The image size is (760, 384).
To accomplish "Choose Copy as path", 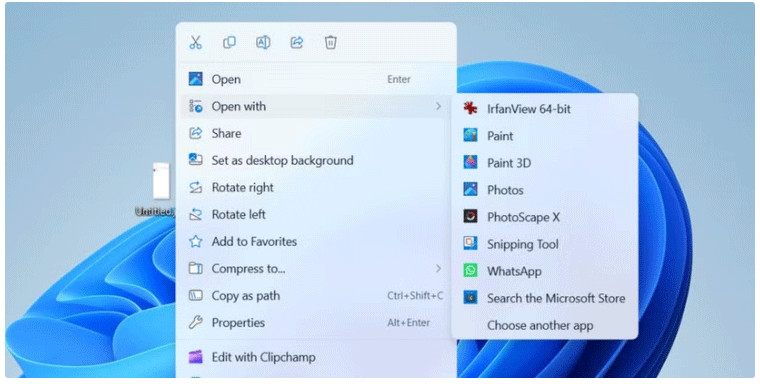I will pos(313,296).
